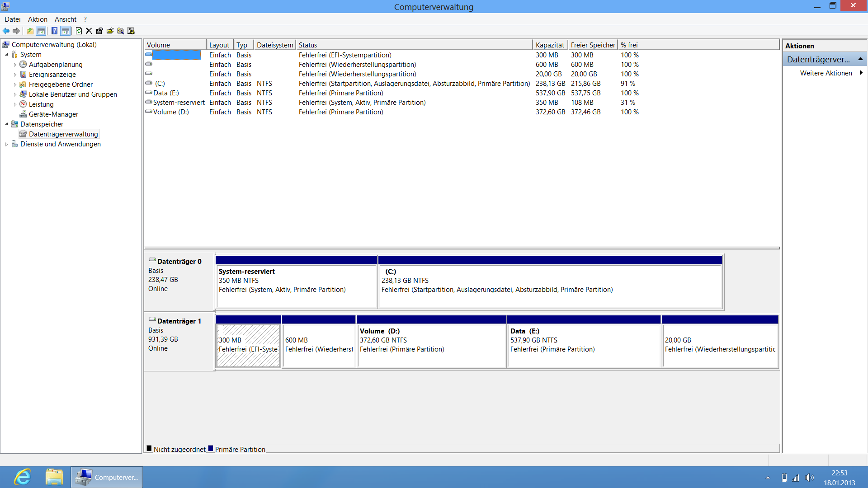Collapse the System tree node
This screenshot has height=488, width=868.
coord(6,55)
